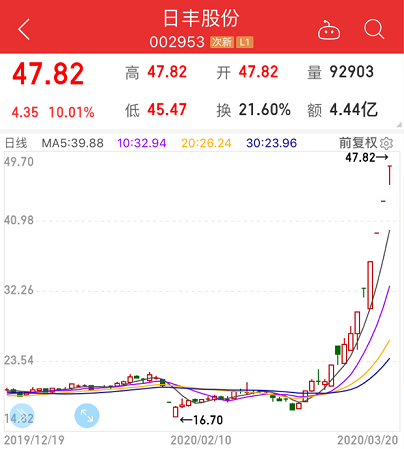This screenshot has height=449, width=404.
Task: Tap the stock code 002953
Action: click(x=177, y=42)
